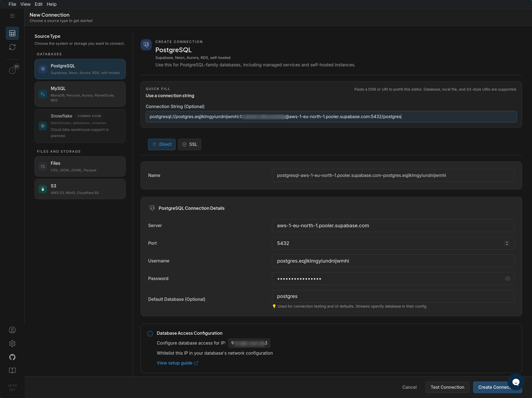
Task: Open the File menu
Action: 12,4
